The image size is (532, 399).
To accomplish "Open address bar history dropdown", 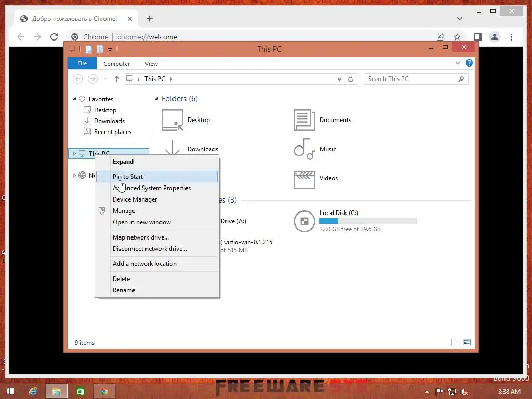I will [x=339, y=79].
